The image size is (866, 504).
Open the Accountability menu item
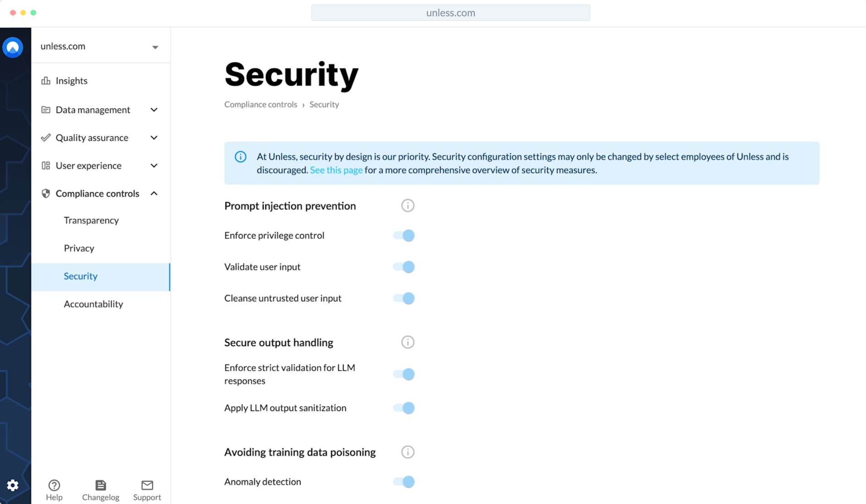pyautogui.click(x=93, y=304)
